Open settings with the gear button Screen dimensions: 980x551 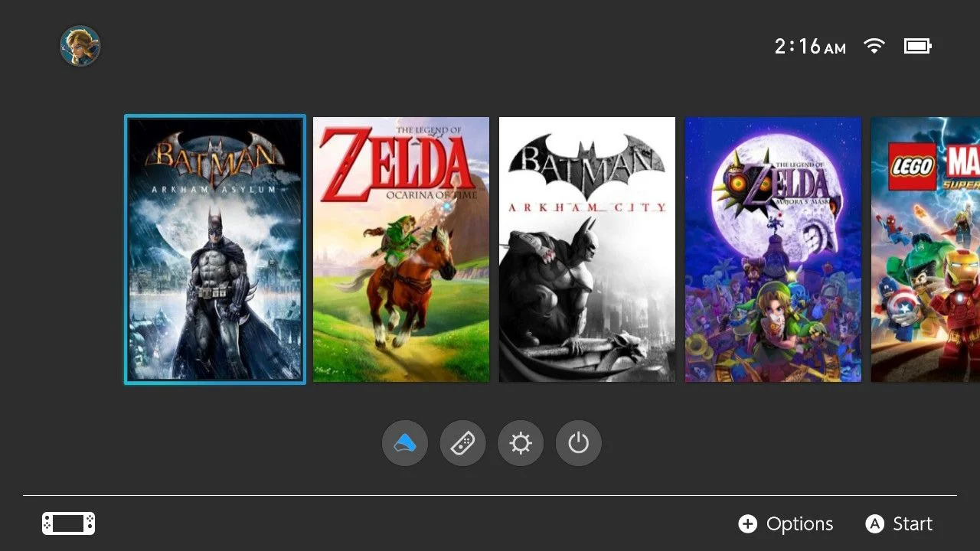click(521, 443)
